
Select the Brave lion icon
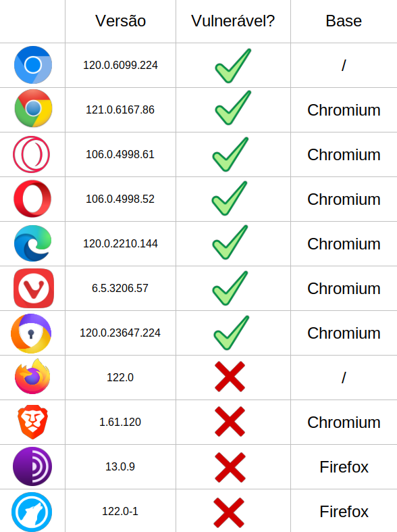pos(32,422)
